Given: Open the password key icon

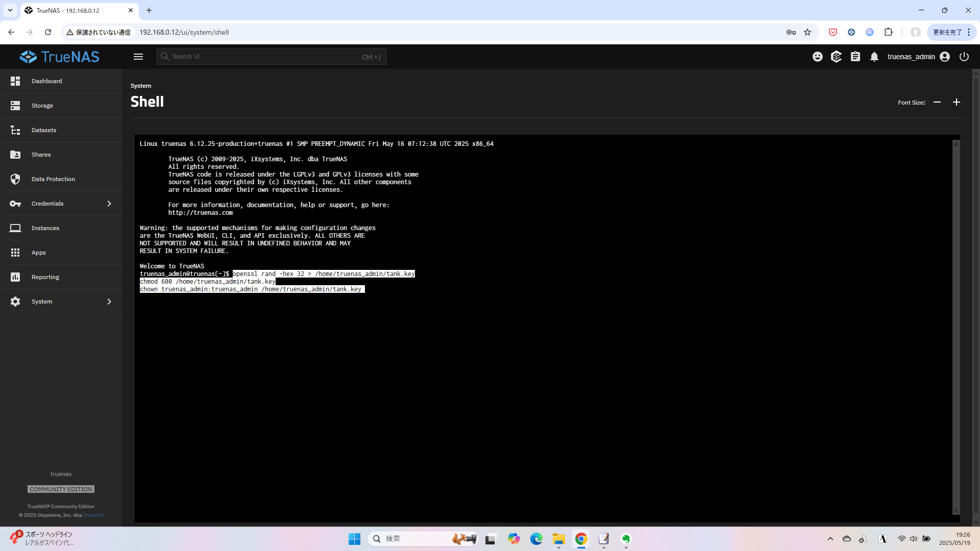Looking at the screenshot, I should pyautogui.click(x=791, y=32).
